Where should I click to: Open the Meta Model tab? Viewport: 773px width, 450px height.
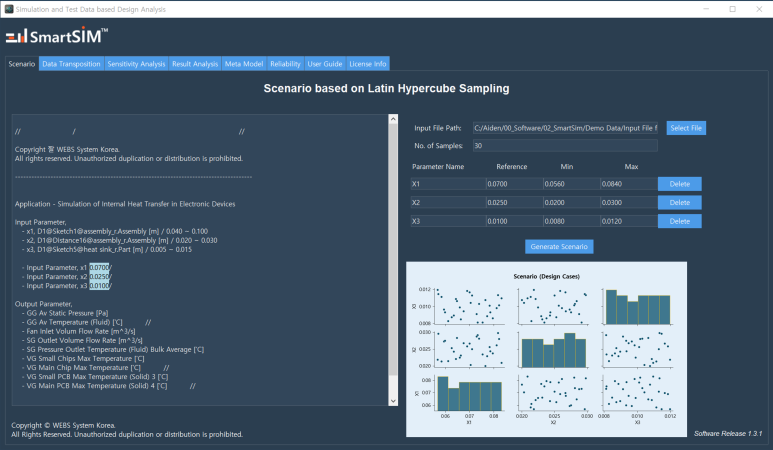[x=244, y=64]
